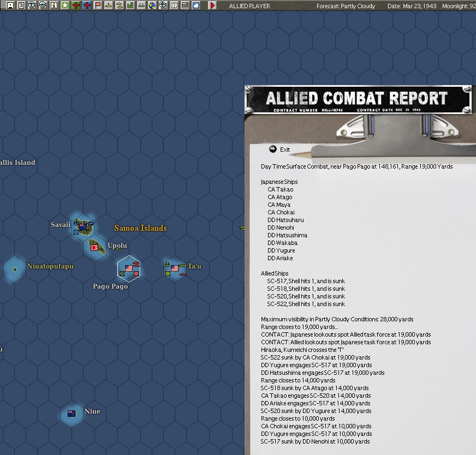476x455 pixels.
Task: Open the document list toolbar icon
Action: [21, 5]
